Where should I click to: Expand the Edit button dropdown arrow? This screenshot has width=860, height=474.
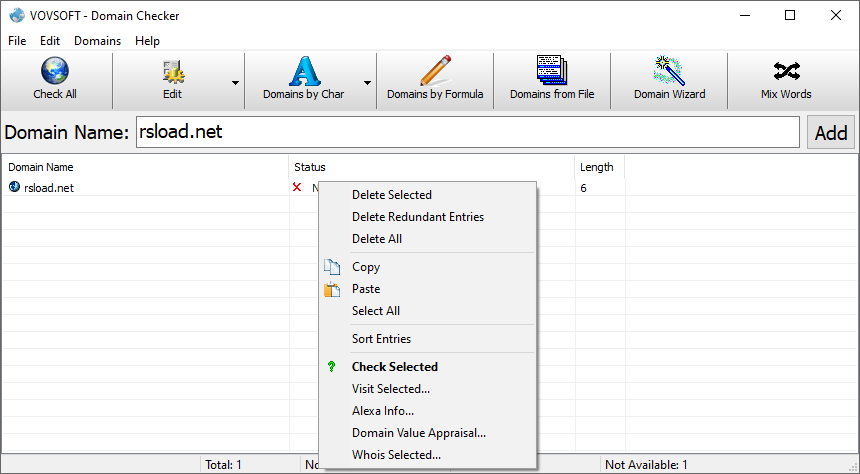235,83
